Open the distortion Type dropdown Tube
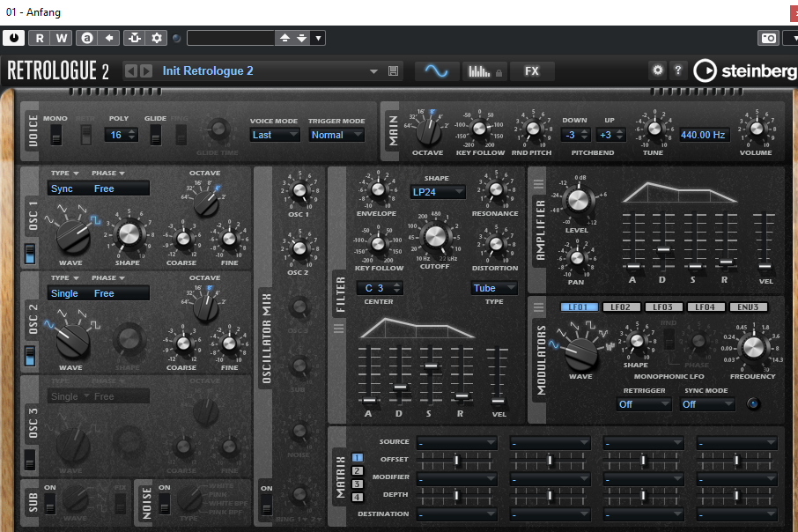 coord(494,288)
